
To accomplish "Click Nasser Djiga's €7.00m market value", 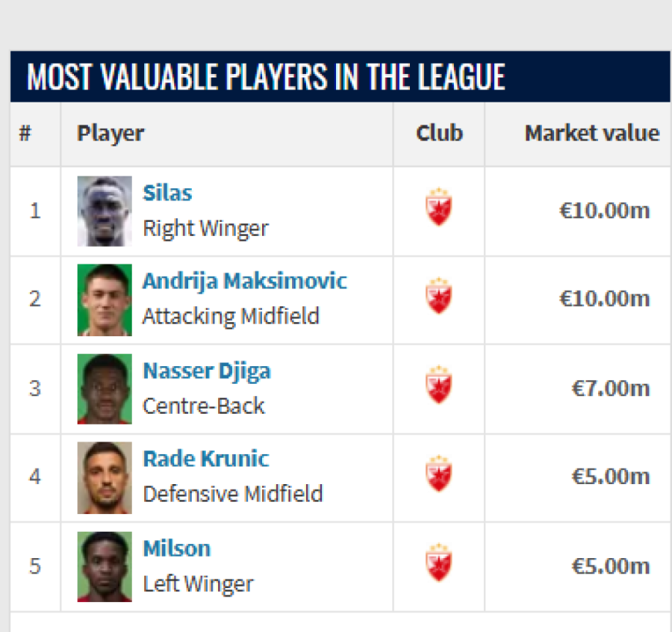I will point(610,388).
